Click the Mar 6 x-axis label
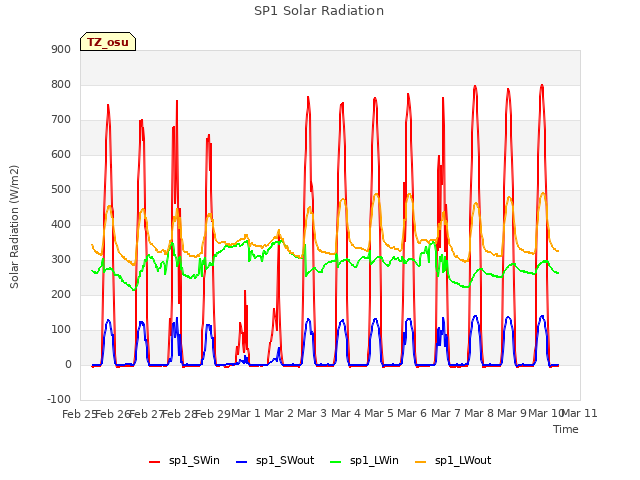Image resolution: width=640 pixels, height=480 pixels. pyautogui.click(x=412, y=414)
